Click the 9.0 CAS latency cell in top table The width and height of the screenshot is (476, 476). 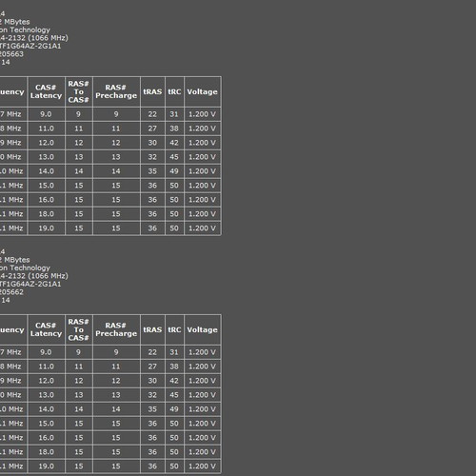pos(47,114)
